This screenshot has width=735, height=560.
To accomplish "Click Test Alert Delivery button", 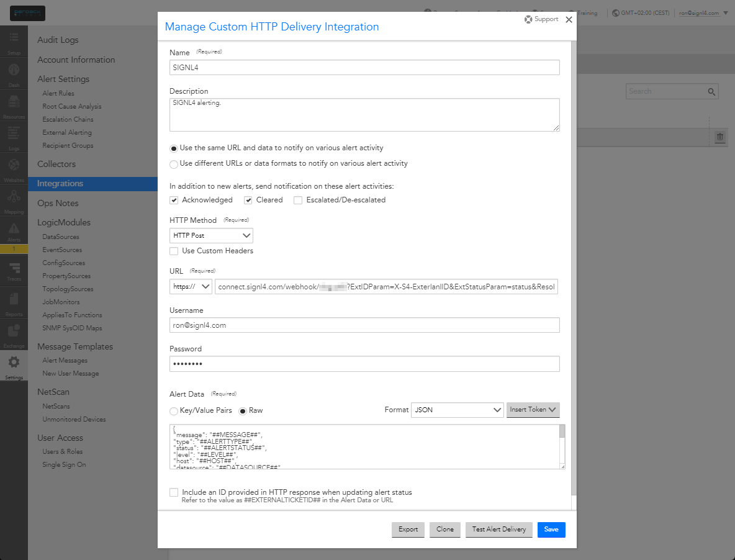I will (x=498, y=530).
